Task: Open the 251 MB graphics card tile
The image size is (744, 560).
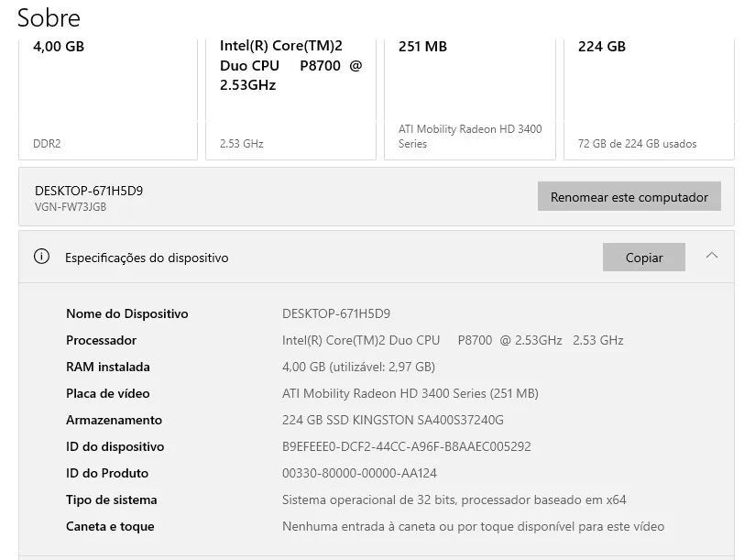Action: [470, 99]
